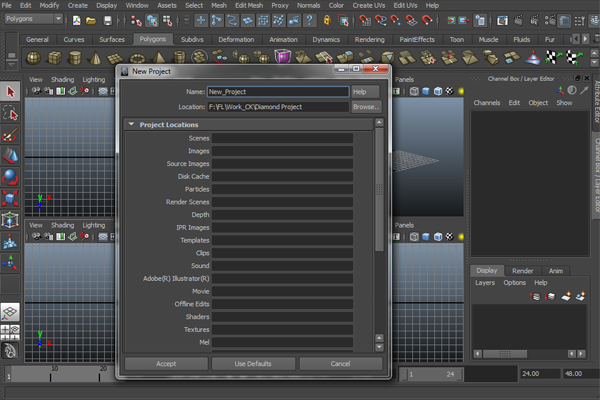
Task: Switch to Render layer tab
Action: (522, 271)
